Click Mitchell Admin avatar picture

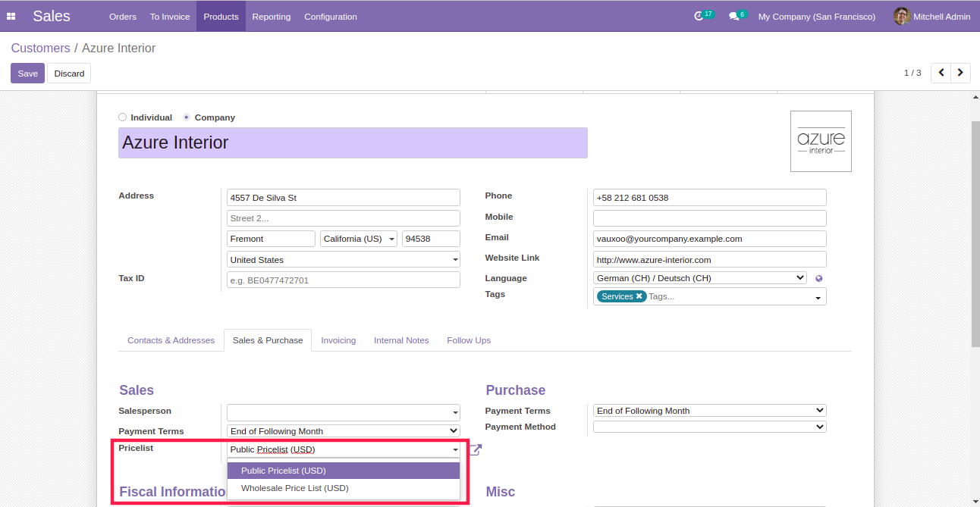(901, 16)
